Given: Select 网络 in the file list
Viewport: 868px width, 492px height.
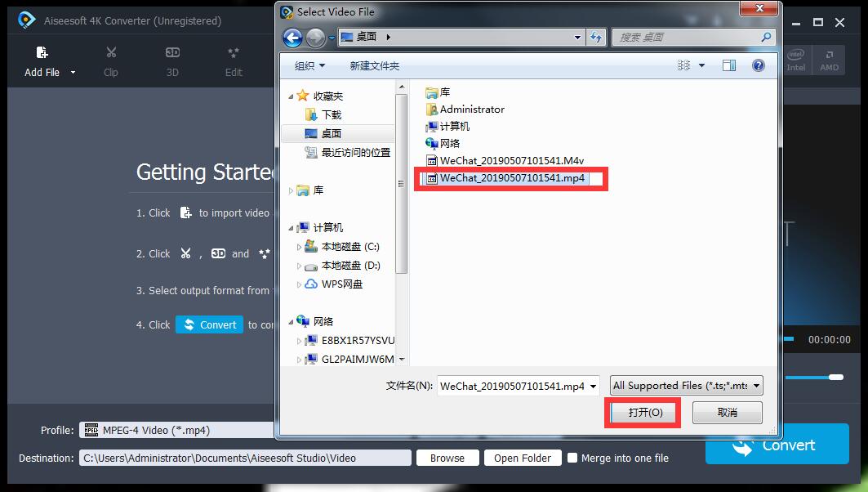Looking at the screenshot, I should pyautogui.click(x=443, y=144).
